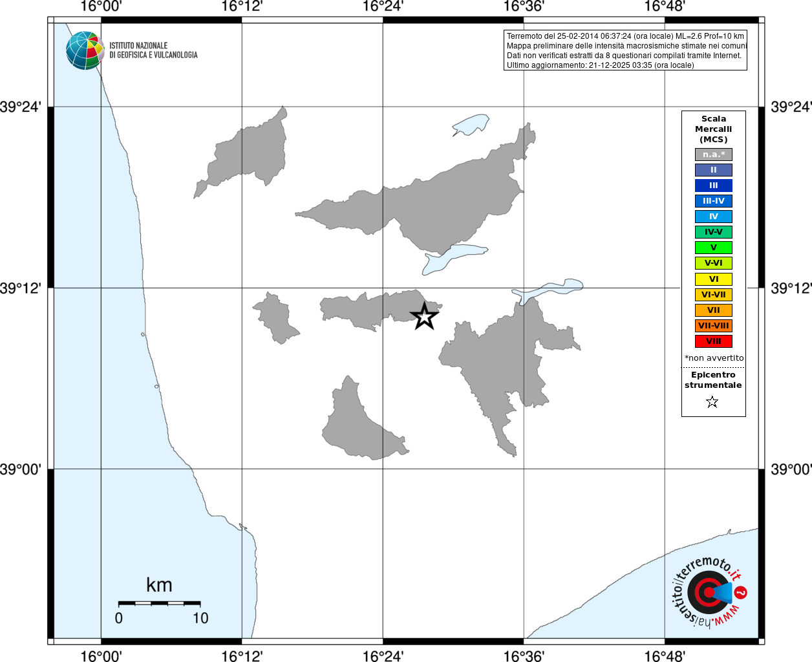
Task: Click the Istituto Nazionale di Geofisica text
Action: pos(153,50)
